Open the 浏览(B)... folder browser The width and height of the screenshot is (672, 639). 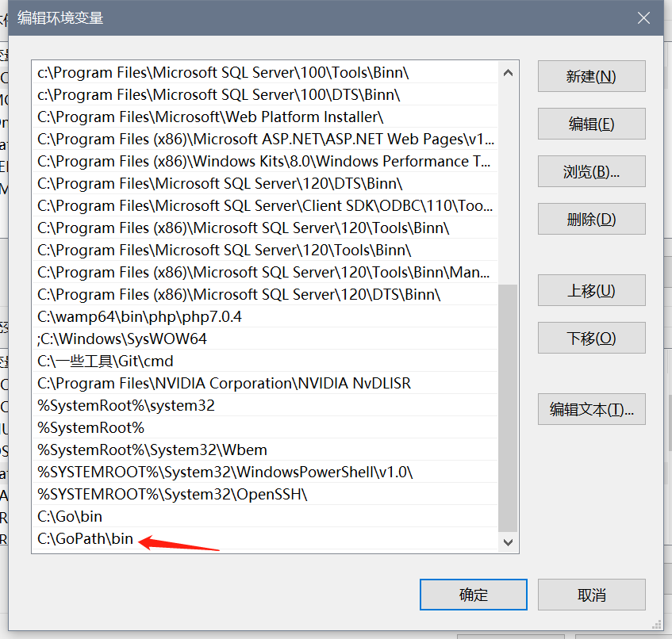coord(591,171)
